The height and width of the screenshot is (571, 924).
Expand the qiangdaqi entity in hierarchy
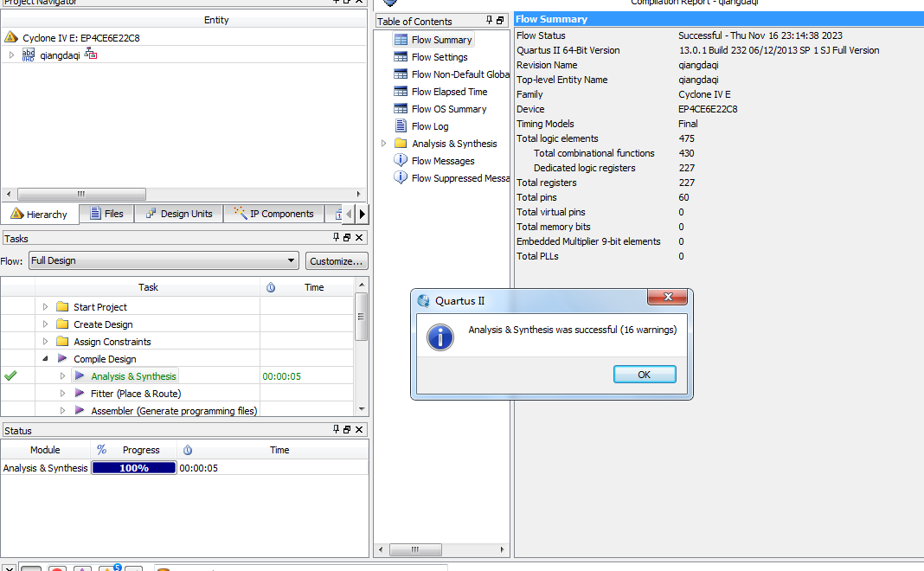(11, 55)
